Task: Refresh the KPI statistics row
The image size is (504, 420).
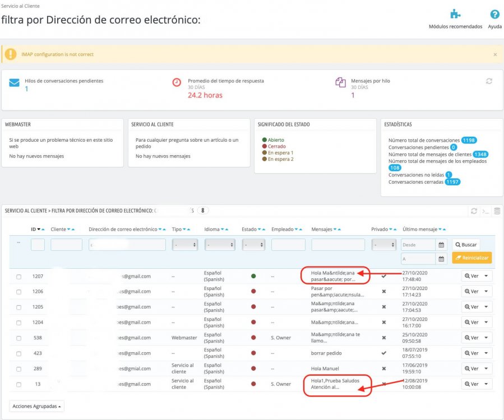Action: pos(489,81)
